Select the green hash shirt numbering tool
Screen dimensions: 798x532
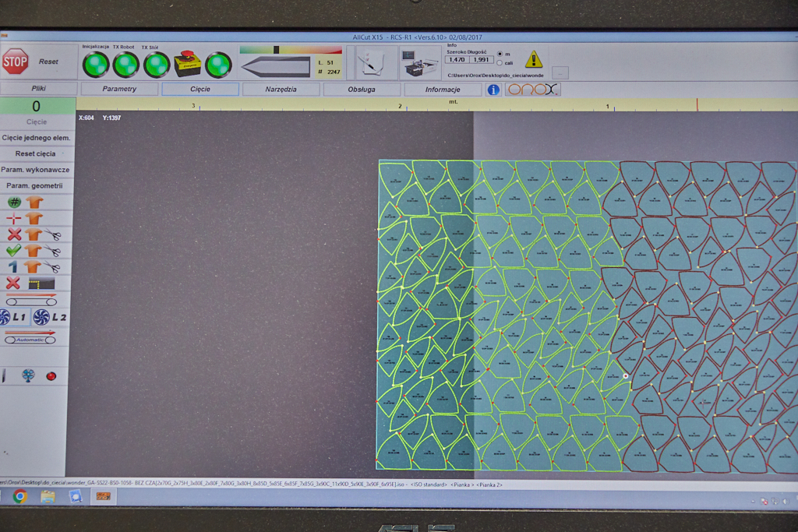(15, 203)
